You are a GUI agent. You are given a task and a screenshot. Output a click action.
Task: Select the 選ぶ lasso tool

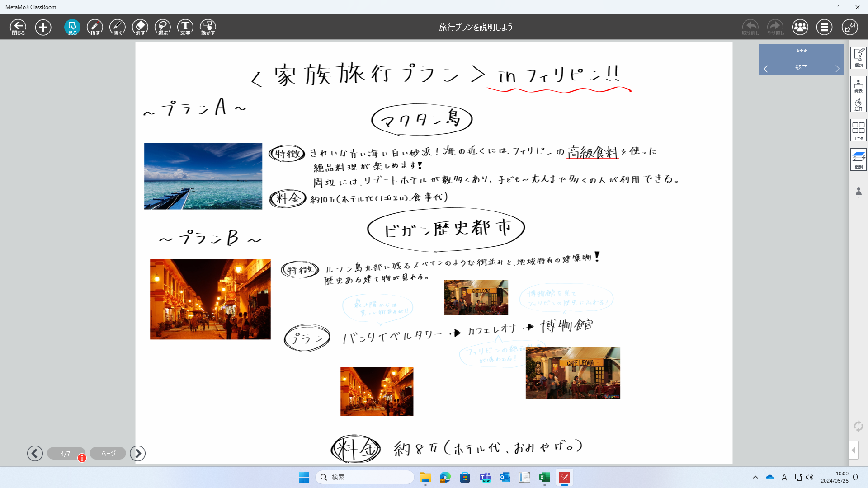point(162,27)
